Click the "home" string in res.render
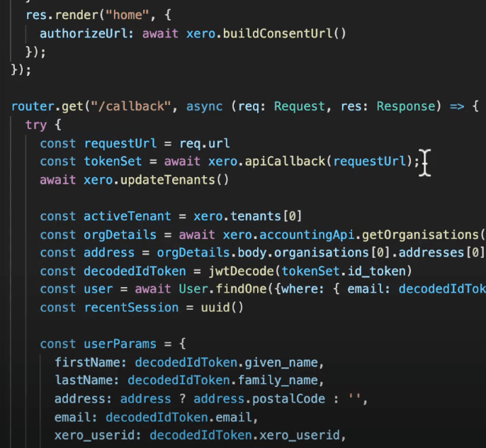The height and width of the screenshot is (448, 486). tap(128, 15)
